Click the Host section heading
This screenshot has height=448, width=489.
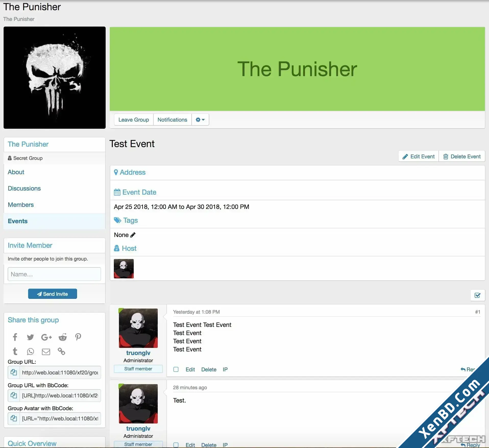(x=125, y=249)
